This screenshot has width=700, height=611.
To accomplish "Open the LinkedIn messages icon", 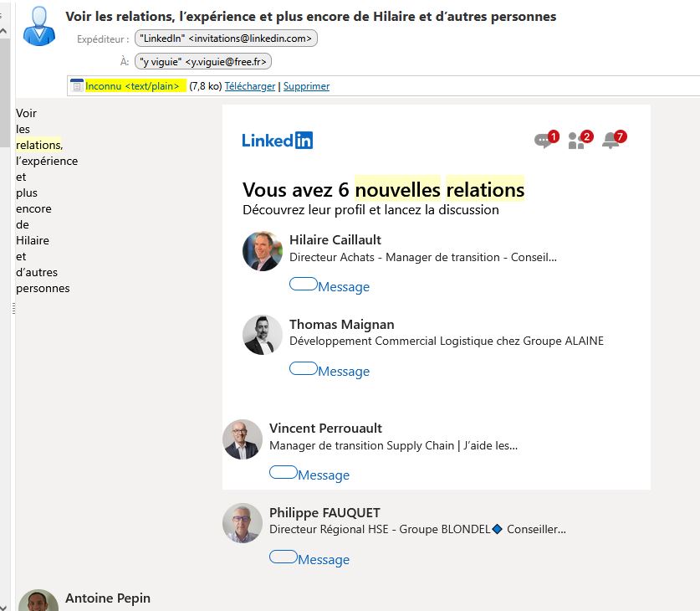I will pos(544,141).
